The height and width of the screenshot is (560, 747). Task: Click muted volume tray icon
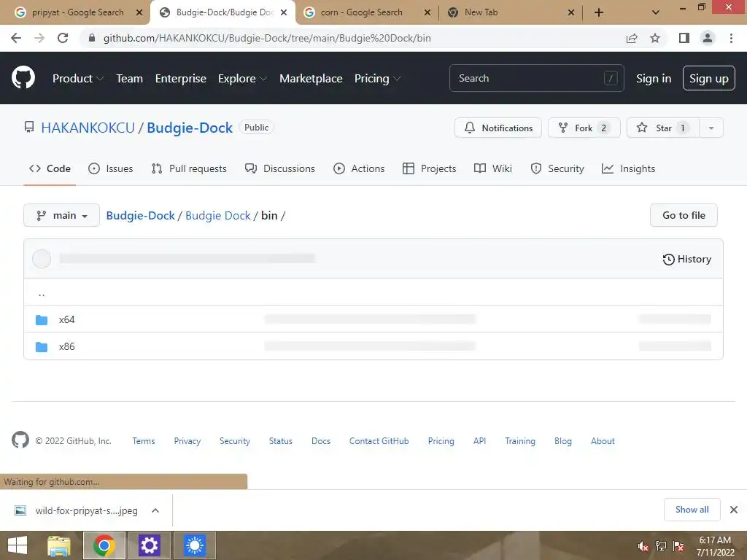(x=643, y=546)
